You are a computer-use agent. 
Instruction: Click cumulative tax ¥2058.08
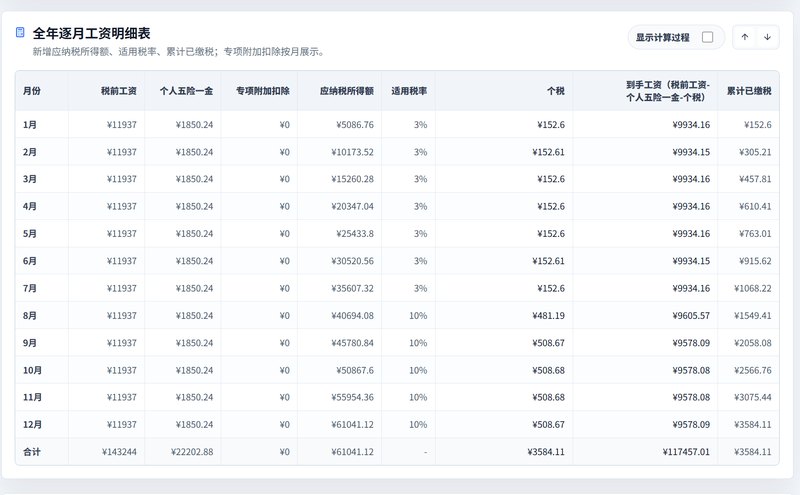pyautogui.click(x=753, y=343)
